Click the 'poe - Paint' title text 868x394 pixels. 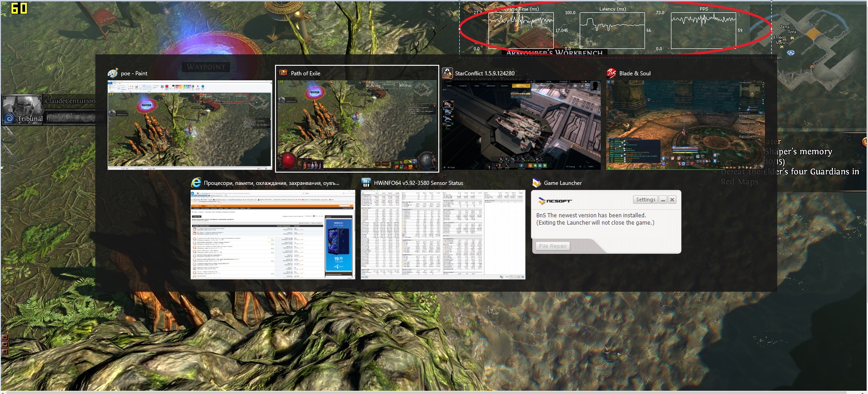[x=134, y=74]
